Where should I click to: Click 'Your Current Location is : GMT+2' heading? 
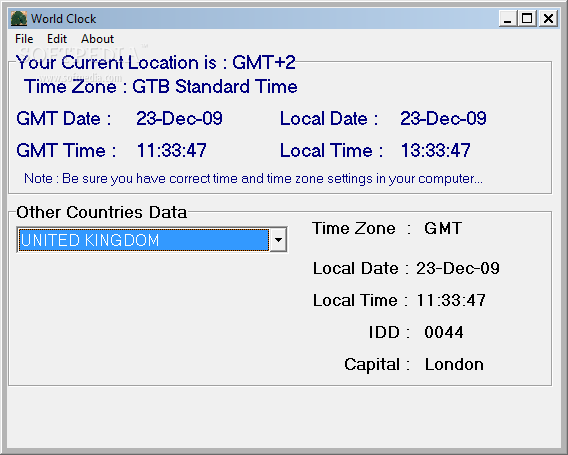pos(156,63)
